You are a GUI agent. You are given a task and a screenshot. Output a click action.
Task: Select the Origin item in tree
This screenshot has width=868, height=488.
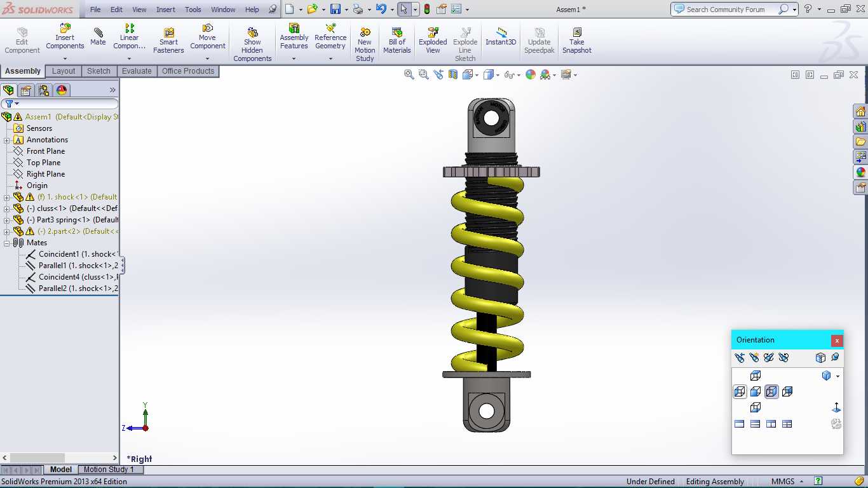point(37,186)
